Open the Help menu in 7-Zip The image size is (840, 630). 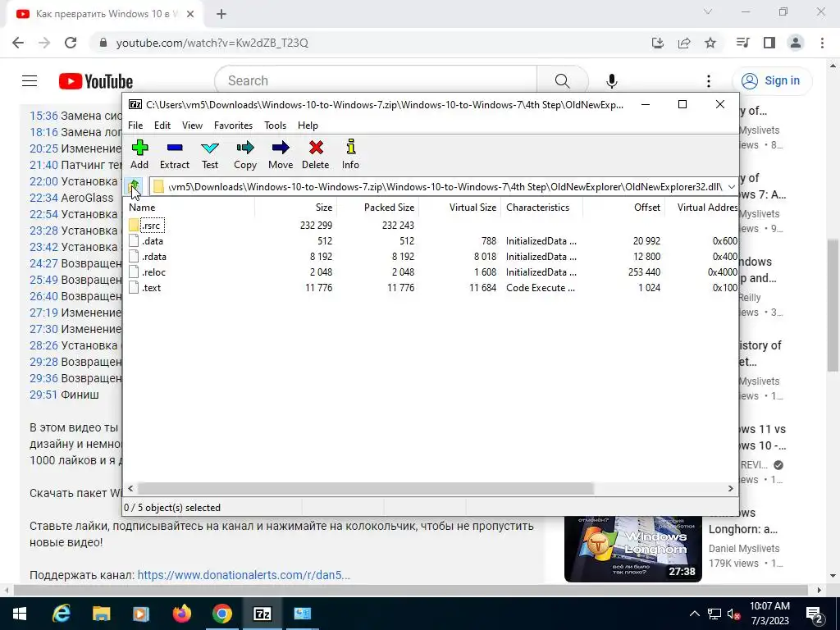308,126
